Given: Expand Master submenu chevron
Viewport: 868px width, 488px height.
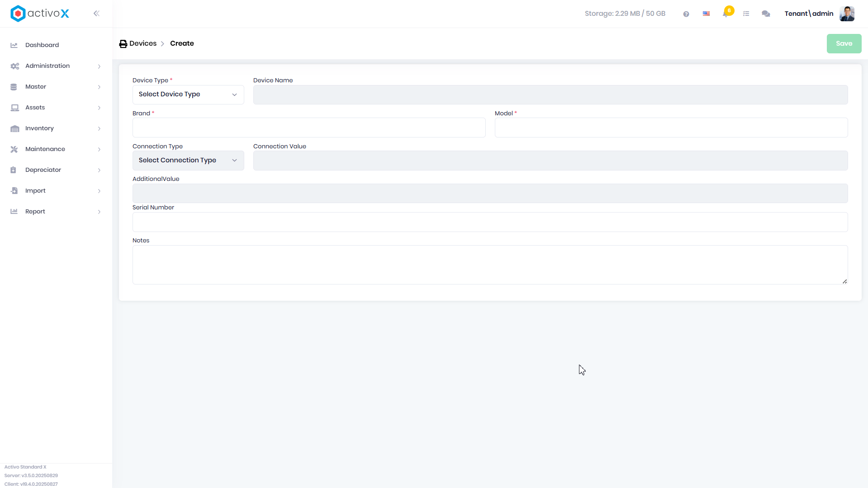Looking at the screenshot, I should click(99, 87).
